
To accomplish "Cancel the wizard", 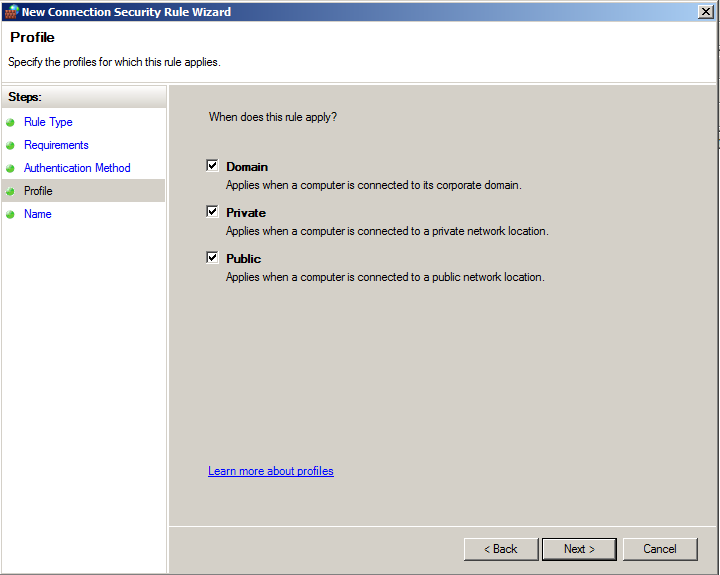I will coord(659,549).
